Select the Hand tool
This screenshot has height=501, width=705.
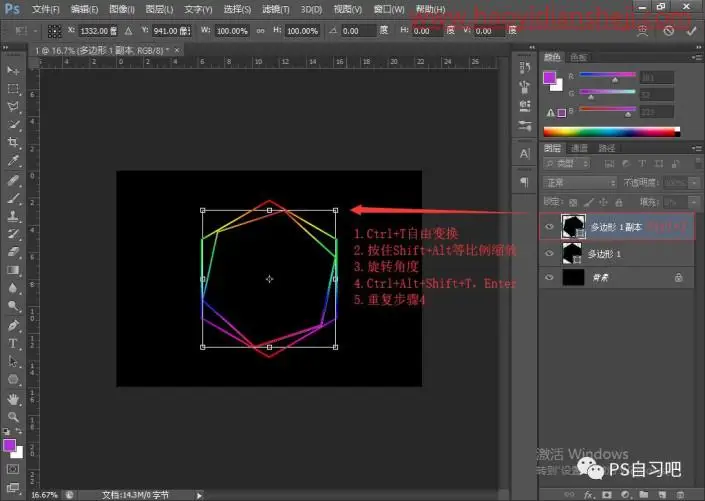[x=13, y=398]
